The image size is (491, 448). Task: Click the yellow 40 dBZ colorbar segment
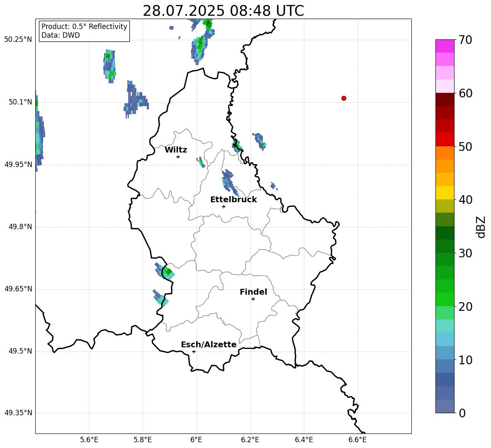[445, 193]
